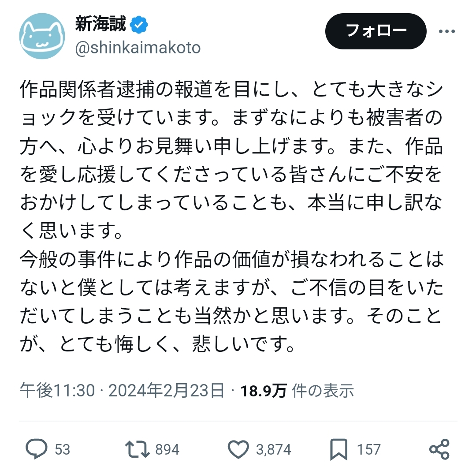This screenshot has height=474, width=476.
Task: Open the timestamp 午後11:30 · 2024年2月23日
Action: click(x=122, y=390)
